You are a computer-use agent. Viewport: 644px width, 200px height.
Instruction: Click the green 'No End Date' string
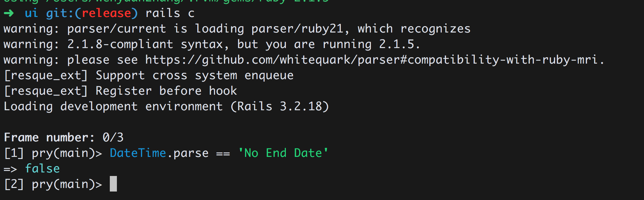(283, 153)
